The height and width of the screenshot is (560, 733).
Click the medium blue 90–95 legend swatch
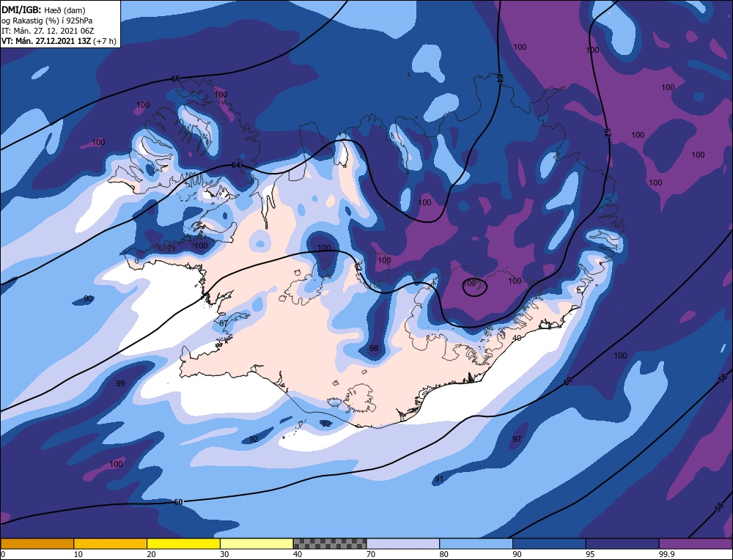pos(549,544)
